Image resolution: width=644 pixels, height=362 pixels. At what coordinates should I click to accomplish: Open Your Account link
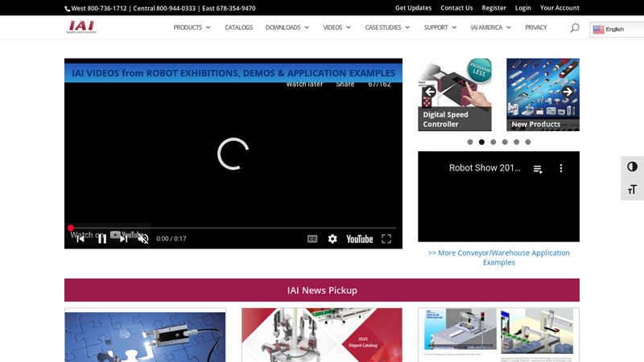pyautogui.click(x=559, y=8)
